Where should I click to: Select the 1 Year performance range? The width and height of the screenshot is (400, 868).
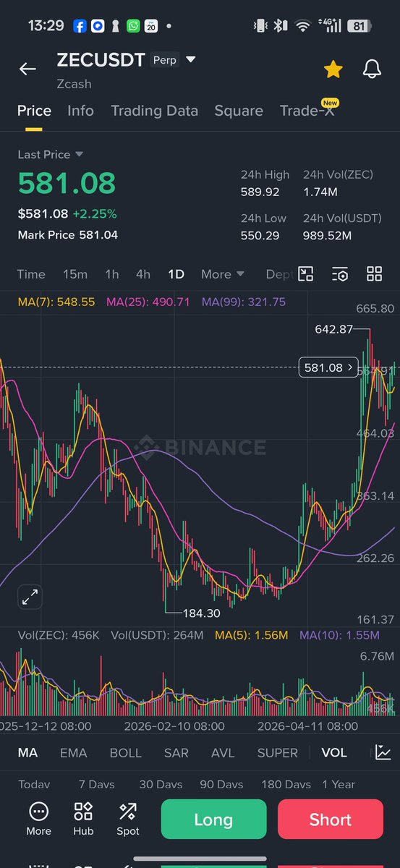pyautogui.click(x=339, y=784)
